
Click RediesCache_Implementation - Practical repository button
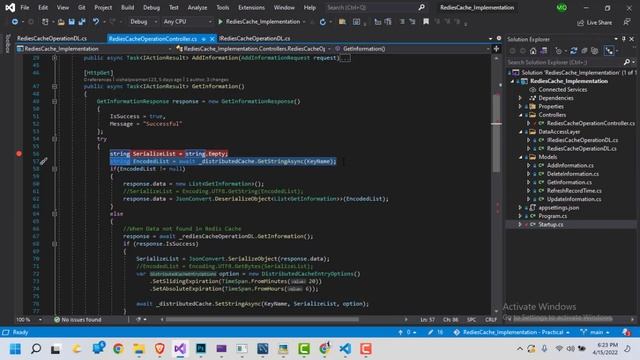point(511,332)
